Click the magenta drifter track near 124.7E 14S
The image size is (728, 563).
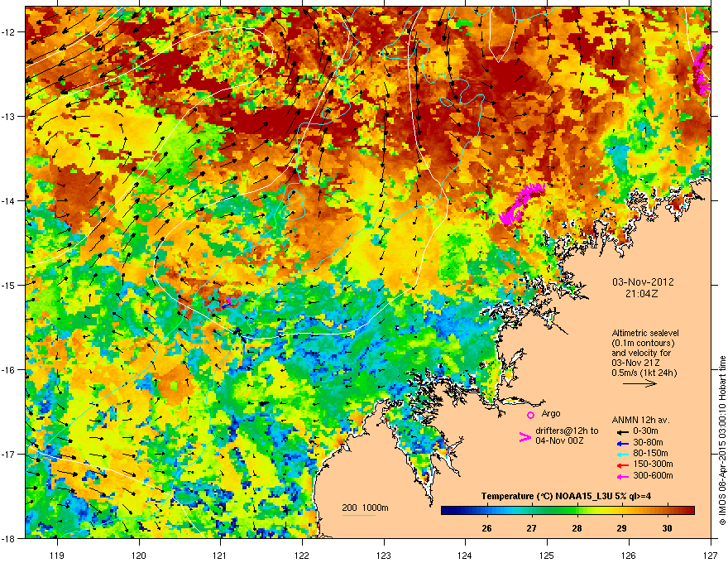[x=520, y=203]
